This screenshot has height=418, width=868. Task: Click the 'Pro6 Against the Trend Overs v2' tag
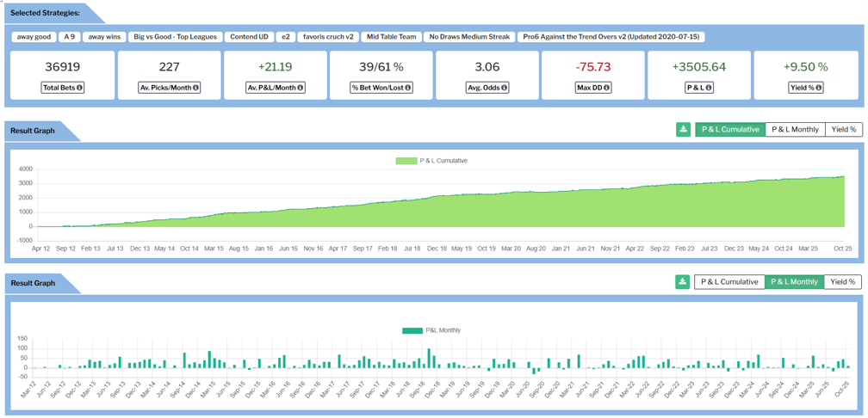click(x=612, y=37)
